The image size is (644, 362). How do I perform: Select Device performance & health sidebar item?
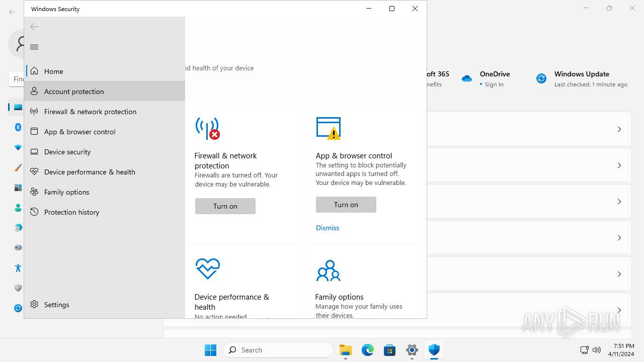[105, 172]
